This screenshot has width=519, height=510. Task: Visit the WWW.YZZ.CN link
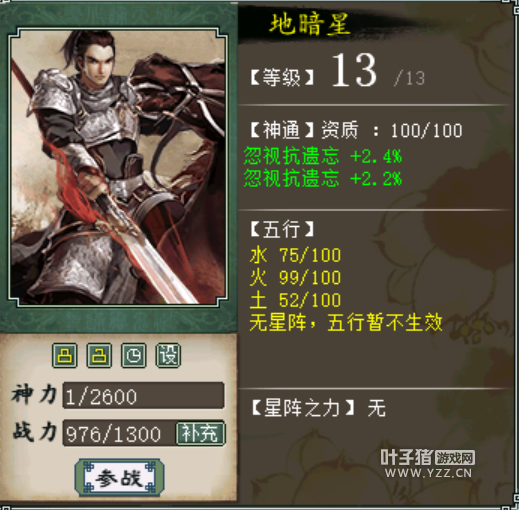coord(428,473)
